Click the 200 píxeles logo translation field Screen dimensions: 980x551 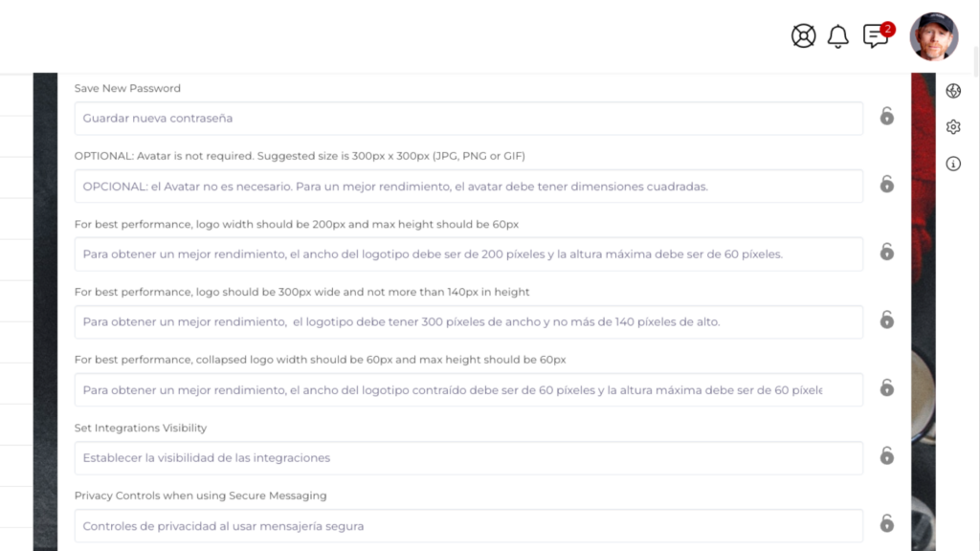(468, 254)
